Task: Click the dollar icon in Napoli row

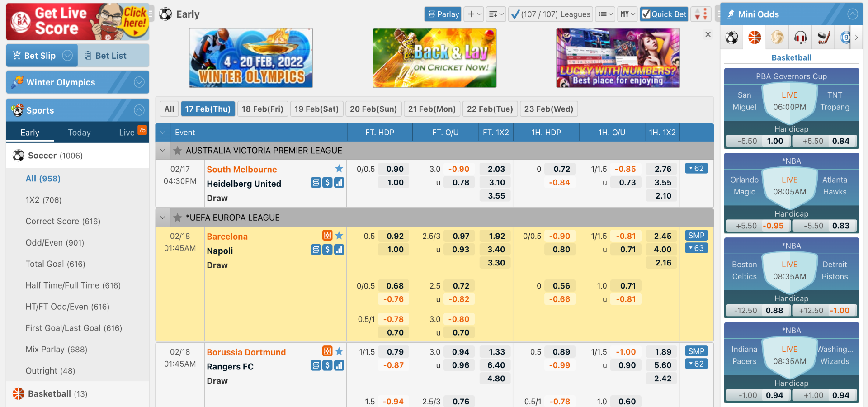Action: [328, 250]
